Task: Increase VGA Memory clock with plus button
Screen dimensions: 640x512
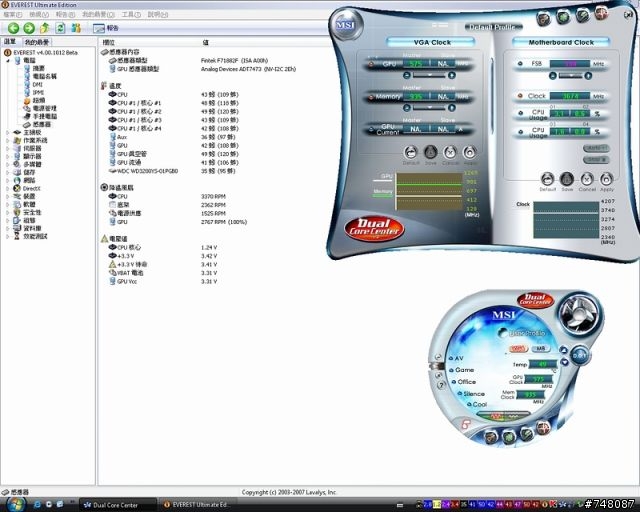Action: [x=451, y=108]
